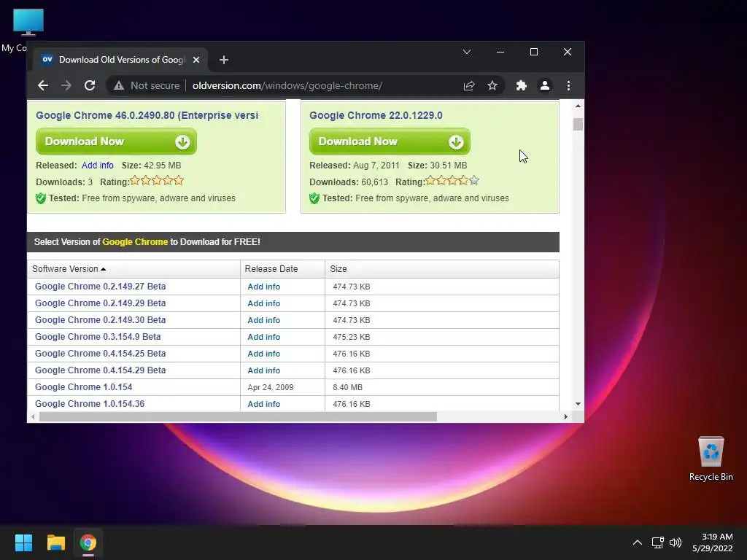
Task: Click the forward navigation arrow
Action: 66,86
